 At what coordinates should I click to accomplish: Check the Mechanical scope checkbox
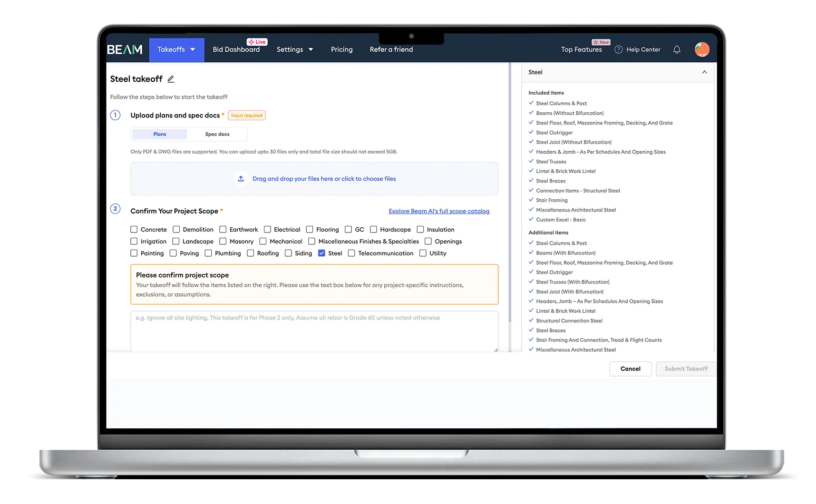coord(263,241)
